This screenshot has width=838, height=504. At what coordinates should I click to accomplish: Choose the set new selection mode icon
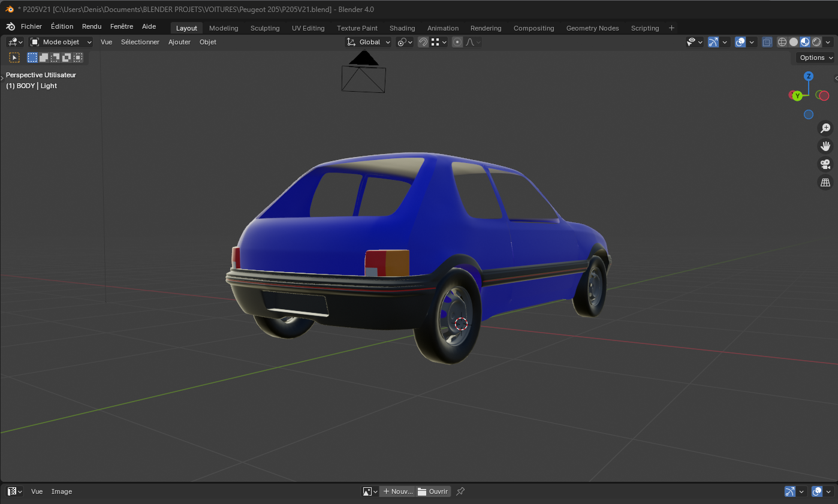(x=32, y=58)
